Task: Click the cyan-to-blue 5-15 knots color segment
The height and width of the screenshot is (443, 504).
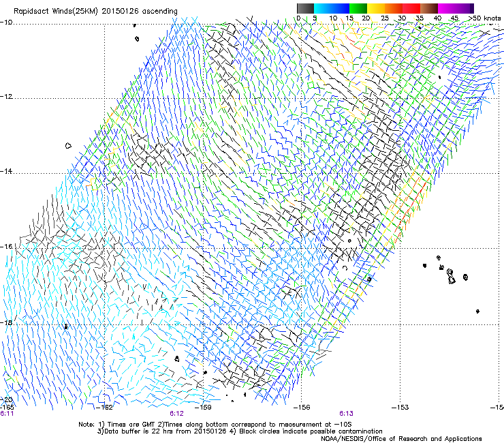Action: (x=332, y=8)
